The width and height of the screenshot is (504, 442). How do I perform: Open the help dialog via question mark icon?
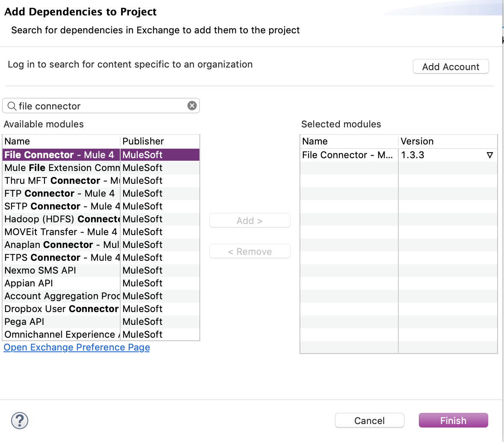(x=19, y=420)
